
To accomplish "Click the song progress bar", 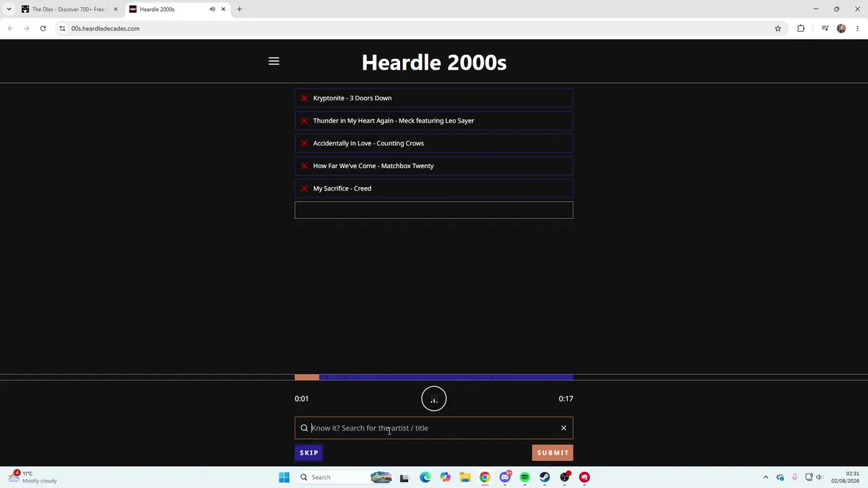I will pos(434,377).
